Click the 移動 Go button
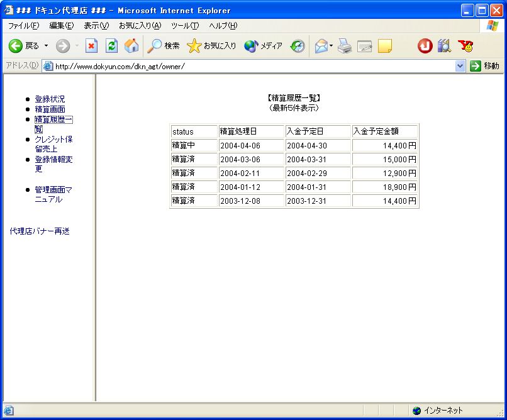Screen dimensions: 507x420 pos(485,66)
